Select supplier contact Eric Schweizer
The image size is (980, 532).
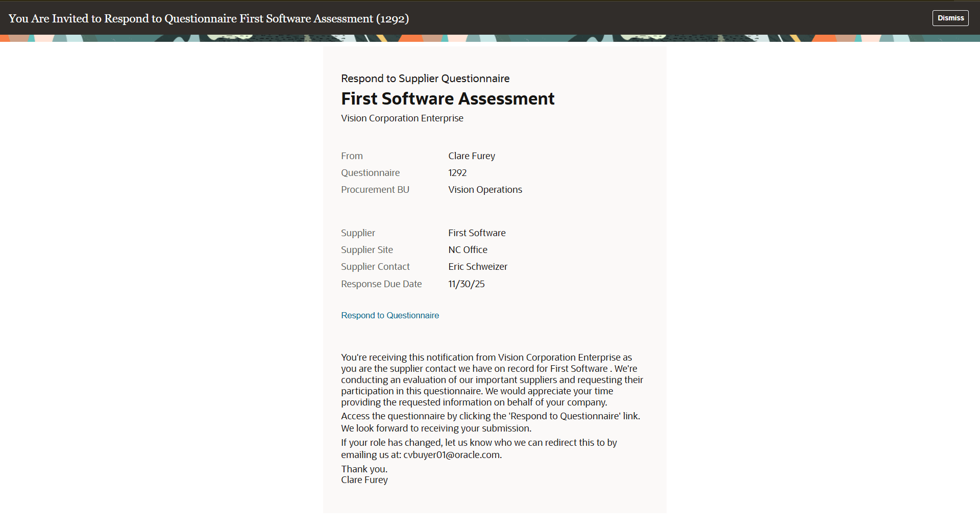click(x=478, y=267)
